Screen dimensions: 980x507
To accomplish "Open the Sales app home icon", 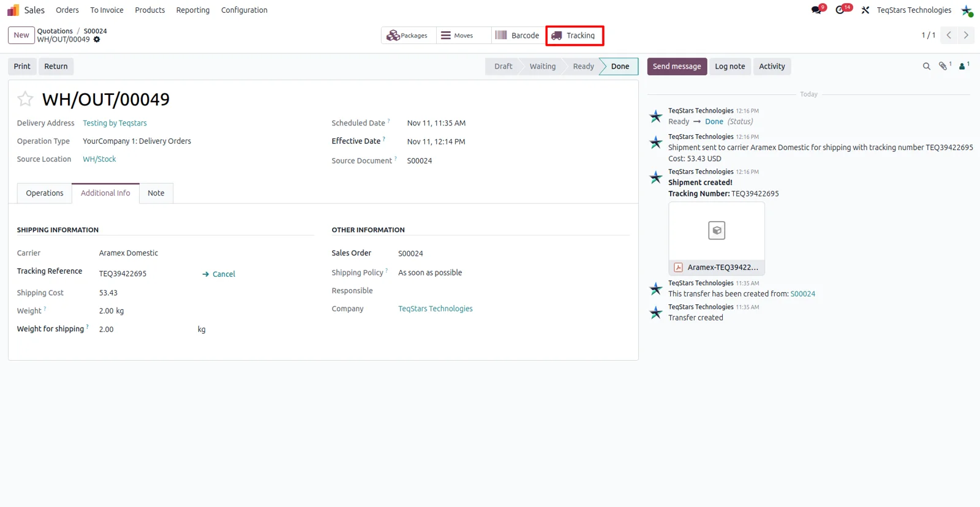I will pos(13,10).
